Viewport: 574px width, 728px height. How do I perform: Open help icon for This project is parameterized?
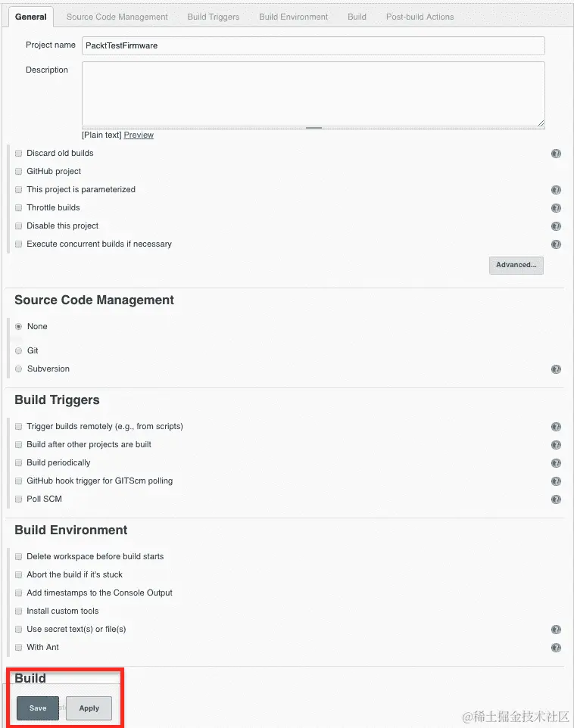pos(556,190)
